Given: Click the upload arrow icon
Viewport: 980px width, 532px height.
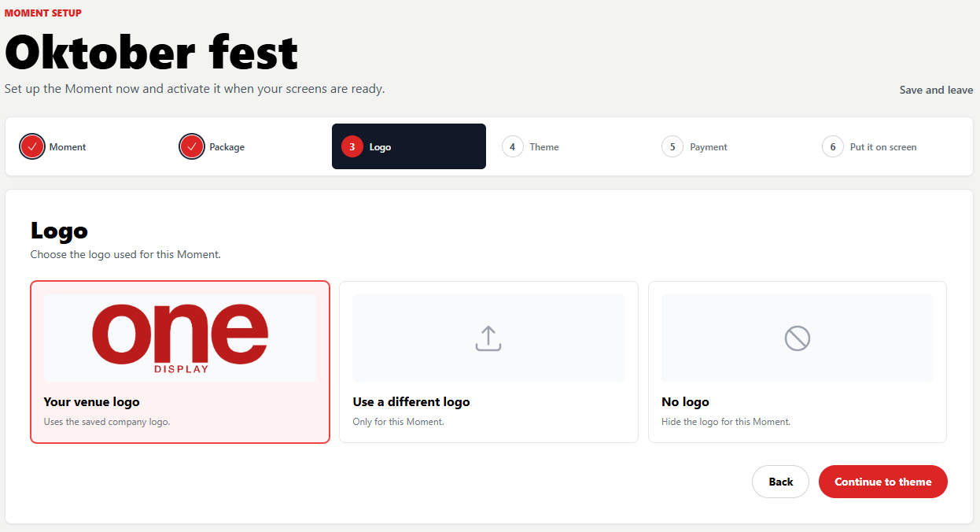Looking at the screenshot, I should 488,338.
